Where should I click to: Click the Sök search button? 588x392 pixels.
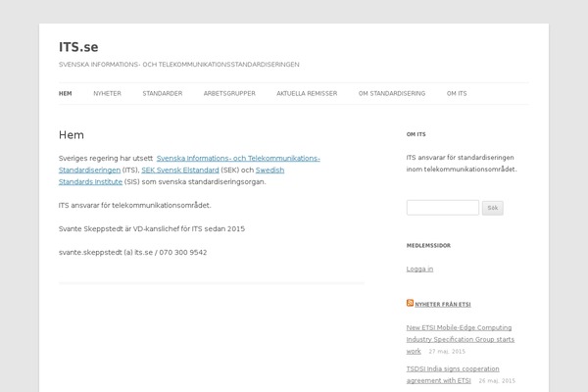click(493, 208)
